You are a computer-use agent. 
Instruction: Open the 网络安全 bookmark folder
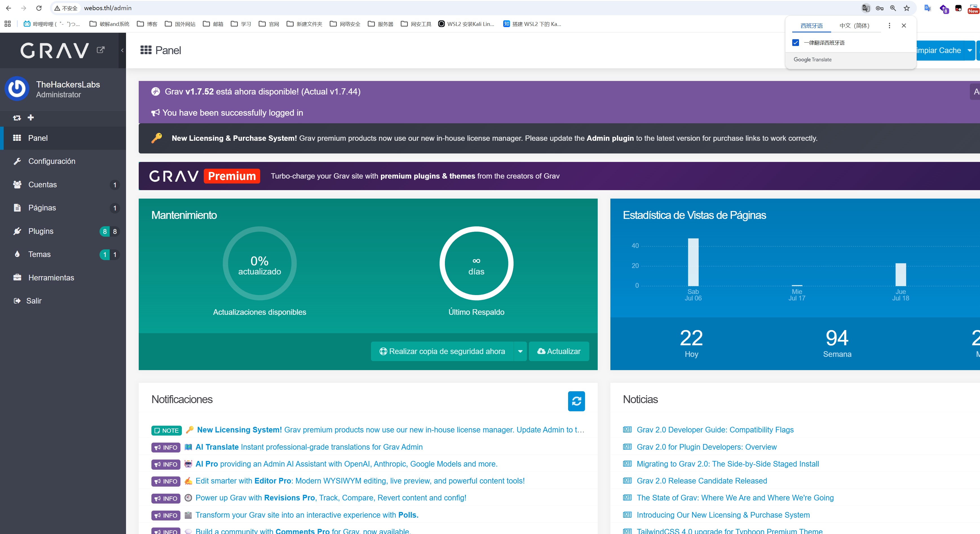[345, 24]
